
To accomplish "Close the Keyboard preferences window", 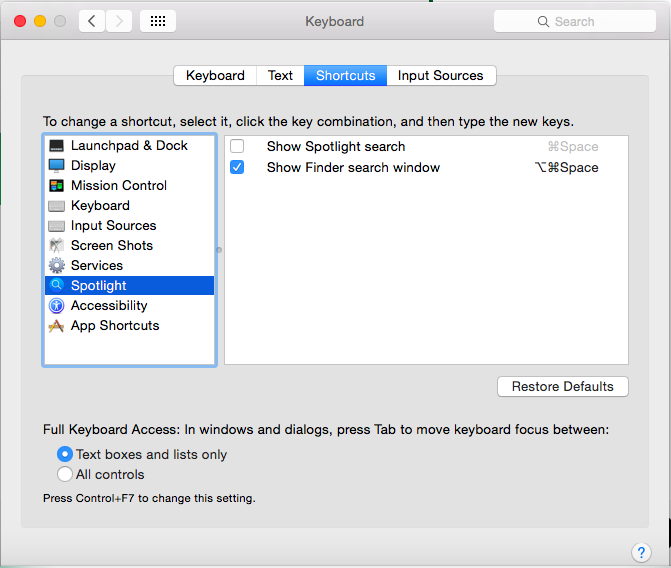I will click(x=20, y=21).
